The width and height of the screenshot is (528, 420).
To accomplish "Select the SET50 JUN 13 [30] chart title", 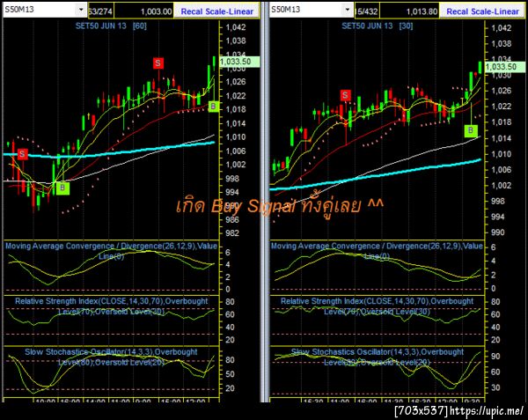I will [377, 26].
